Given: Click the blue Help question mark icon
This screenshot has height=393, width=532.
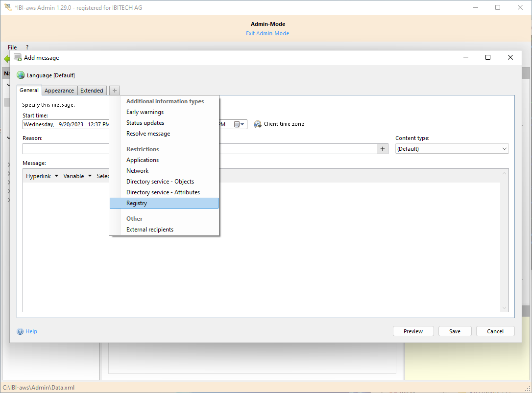Looking at the screenshot, I should [20, 331].
